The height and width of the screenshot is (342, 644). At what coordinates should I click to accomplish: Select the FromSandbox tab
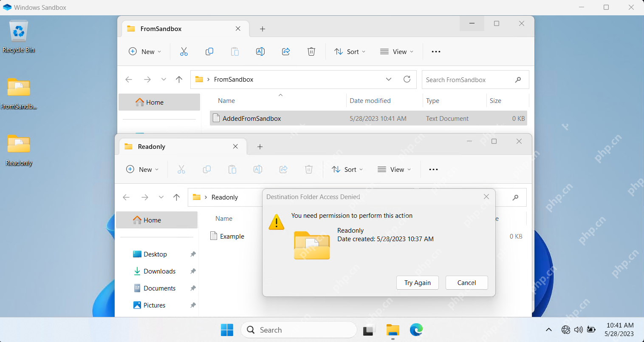184,28
